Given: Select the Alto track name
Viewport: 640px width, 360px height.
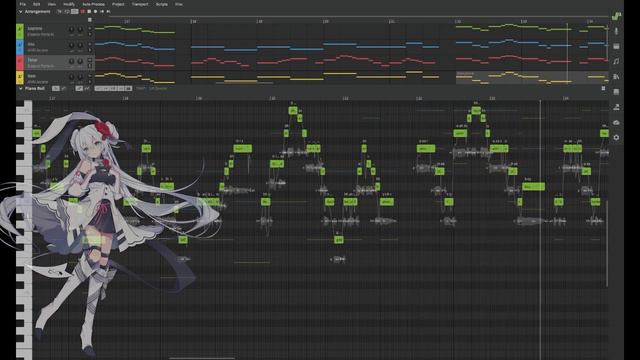Looking at the screenshot, I should (31, 44).
